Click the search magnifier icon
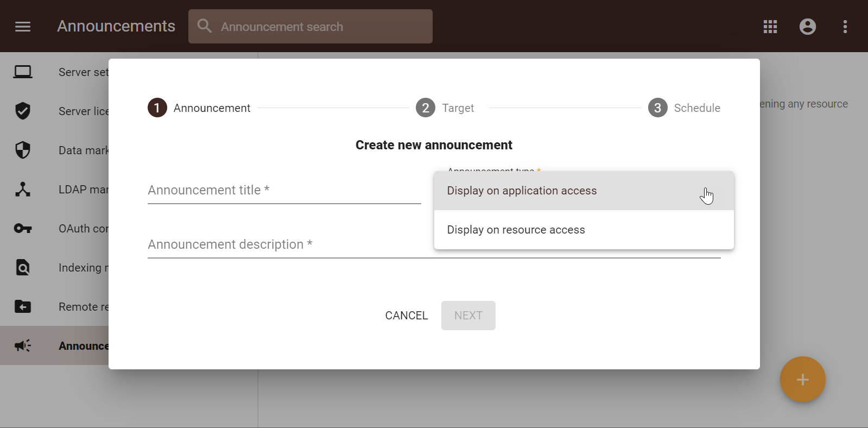Screen dimensions: 868x428 (205, 26)
